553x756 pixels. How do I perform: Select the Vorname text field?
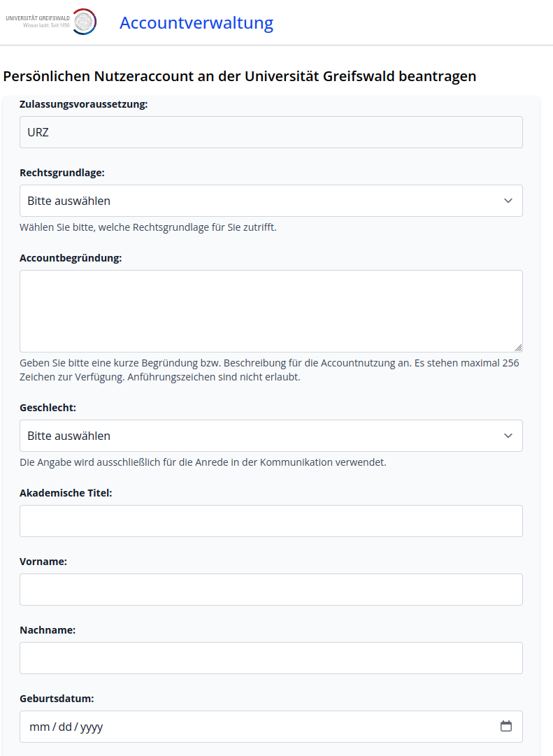coord(271,590)
